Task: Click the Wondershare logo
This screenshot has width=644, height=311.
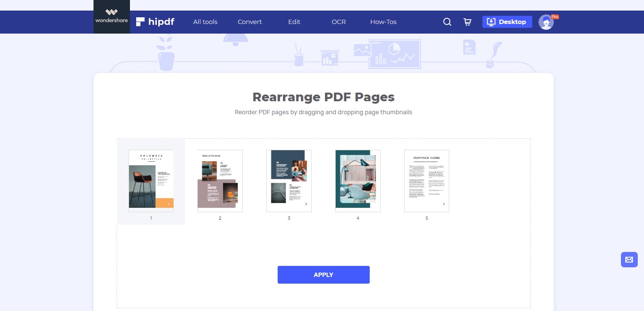Action: 112,17
